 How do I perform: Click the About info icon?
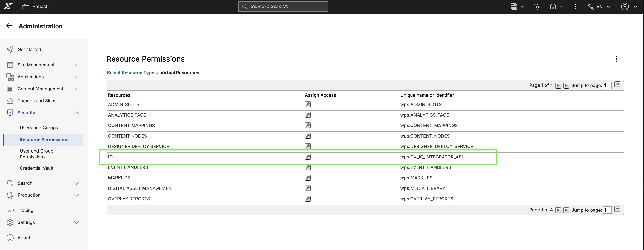coord(10,238)
